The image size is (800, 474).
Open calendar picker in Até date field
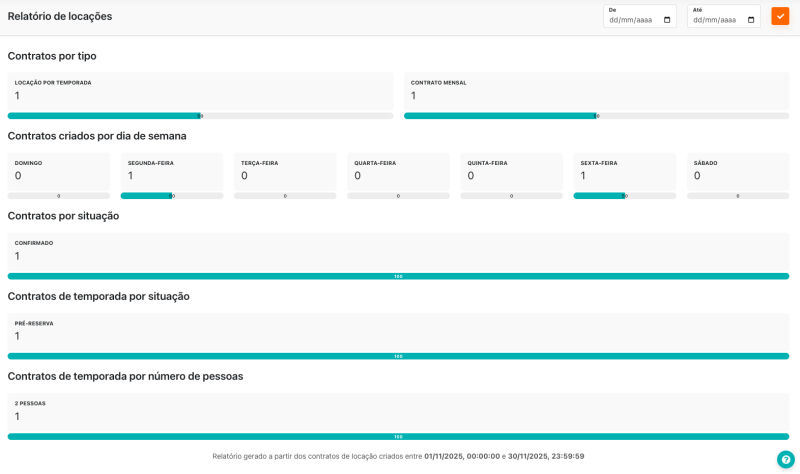click(751, 20)
